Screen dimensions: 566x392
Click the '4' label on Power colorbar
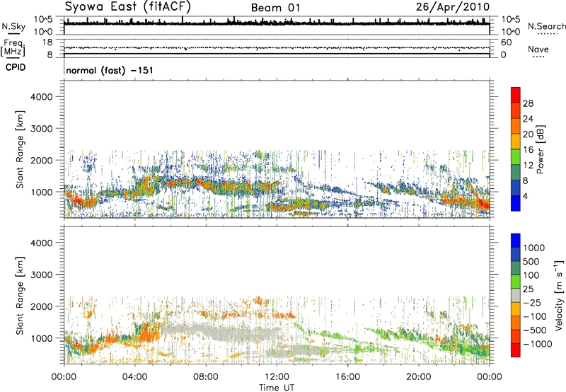point(525,197)
